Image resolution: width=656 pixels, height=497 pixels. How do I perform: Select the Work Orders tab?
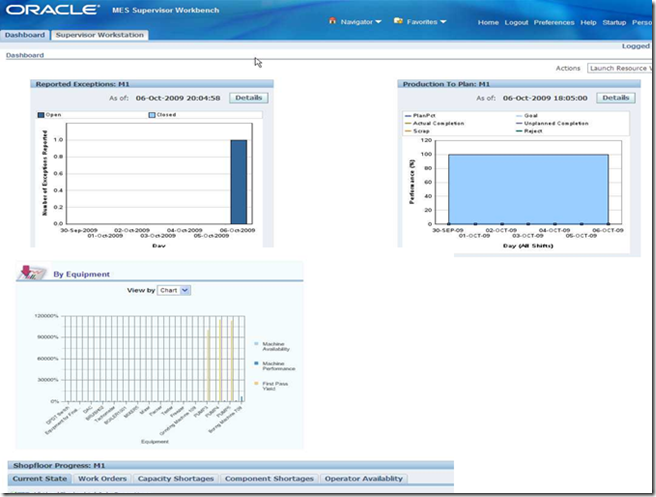102,479
